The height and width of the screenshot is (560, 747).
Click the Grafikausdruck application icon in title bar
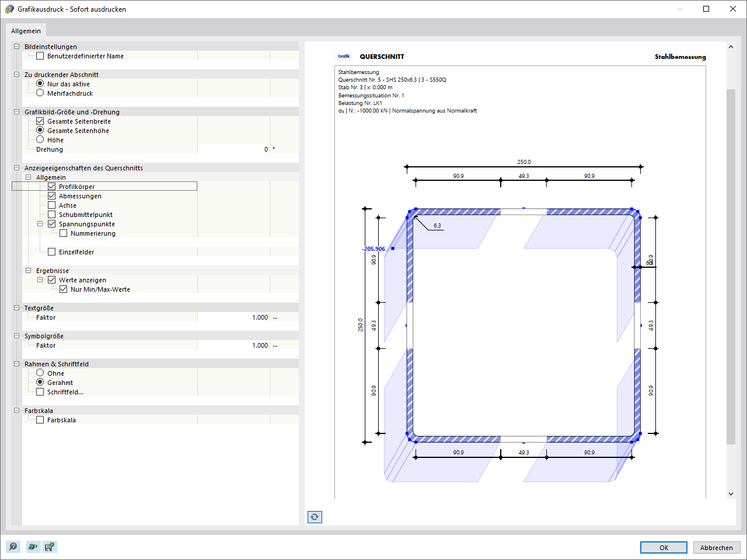(x=9, y=9)
